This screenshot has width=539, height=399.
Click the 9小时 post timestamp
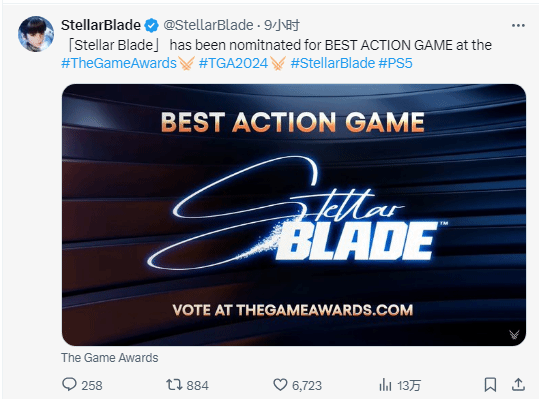[282, 25]
